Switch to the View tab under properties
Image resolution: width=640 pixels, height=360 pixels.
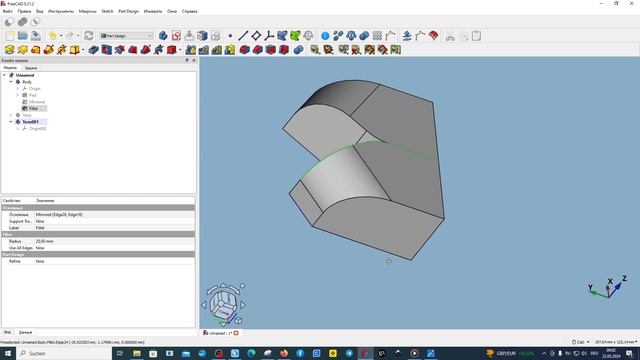pyautogui.click(x=7, y=332)
